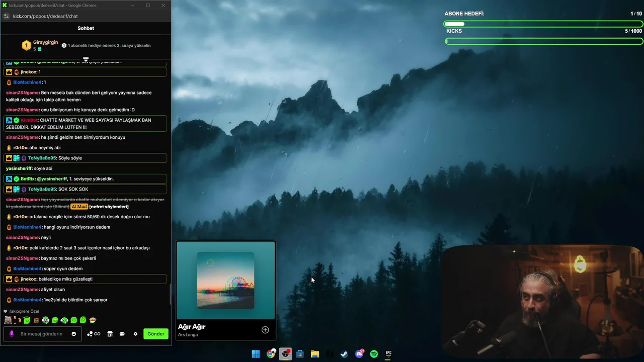Click BioMachine4 on 'süper oyun dedem' message
The height and width of the screenshot is (362, 644).
tap(28, 269)
